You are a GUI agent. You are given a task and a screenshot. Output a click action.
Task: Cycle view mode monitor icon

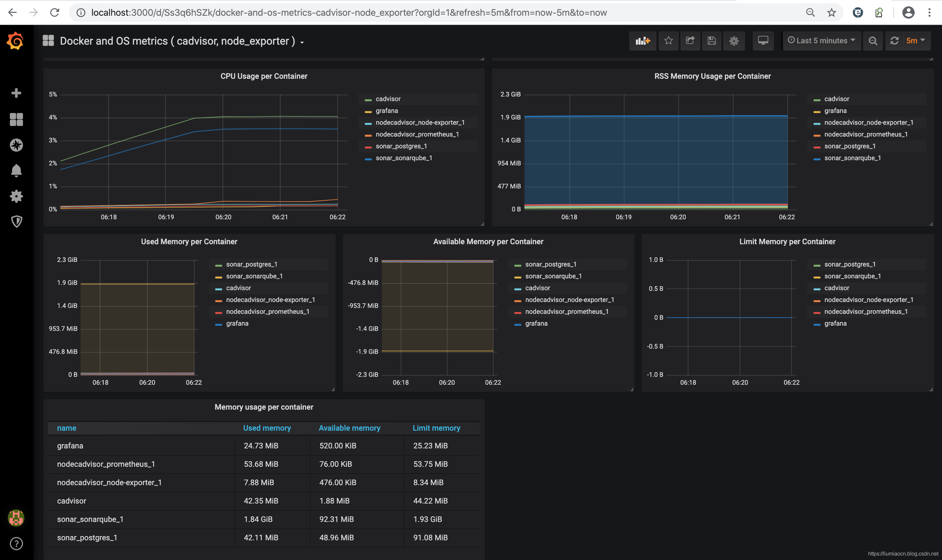coord(763,41)
